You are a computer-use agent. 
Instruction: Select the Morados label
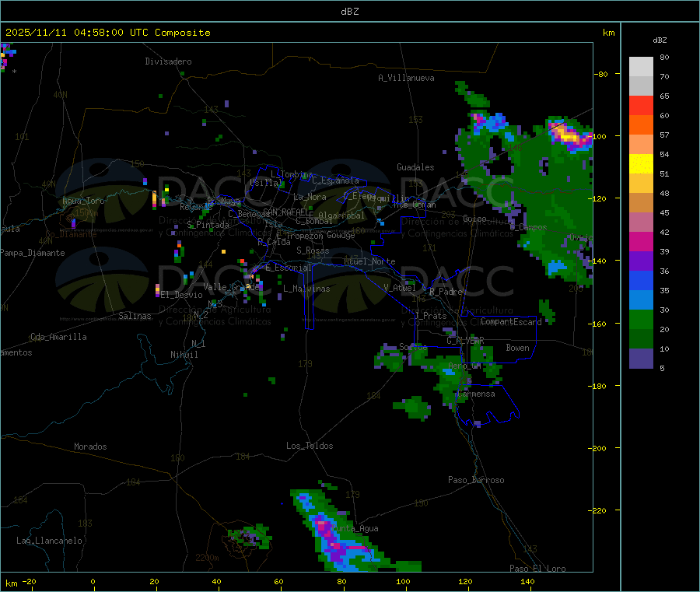pos(90,447)
